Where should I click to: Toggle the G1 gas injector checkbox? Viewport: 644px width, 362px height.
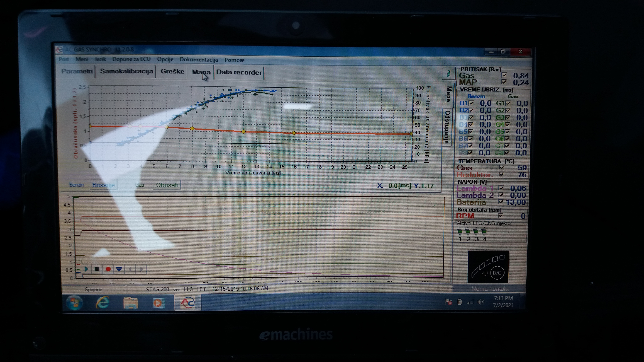coord(508,103)
